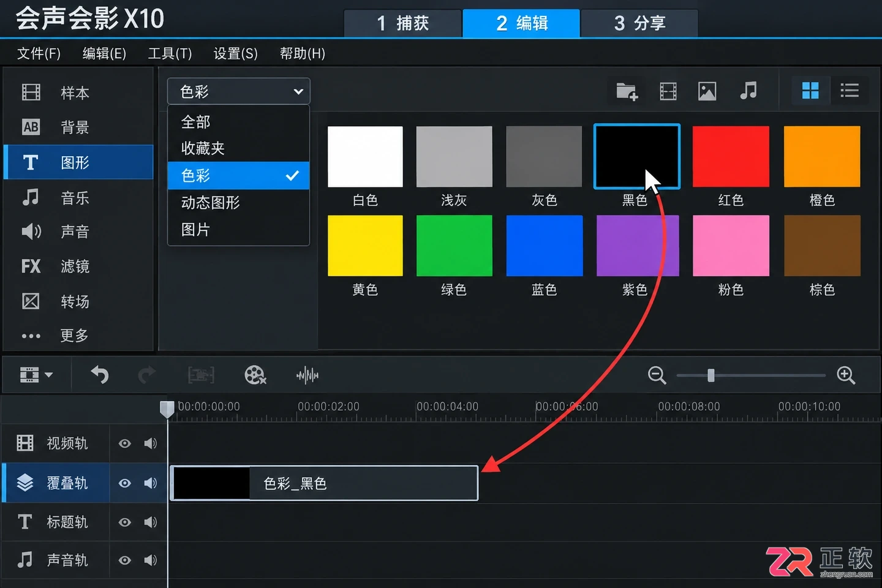The height and width of the screenshot is (588, 882).
Task: Click the zoom in magnifier
Action: (846, 375)
